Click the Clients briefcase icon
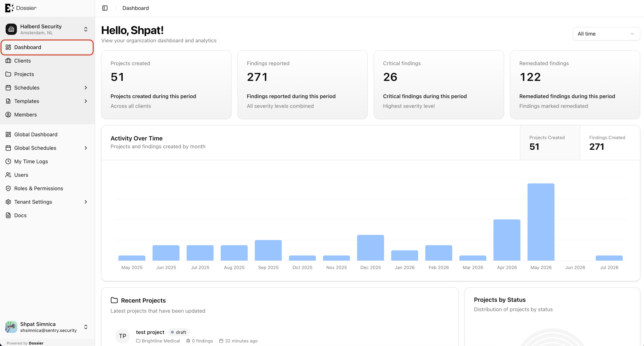The image size is (644, 346). [x=8, y=61]
